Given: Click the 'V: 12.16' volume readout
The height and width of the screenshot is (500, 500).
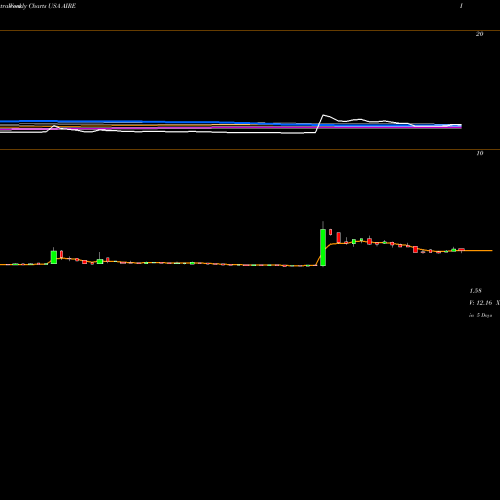Looking at the screenshot, I should [481, 303].
